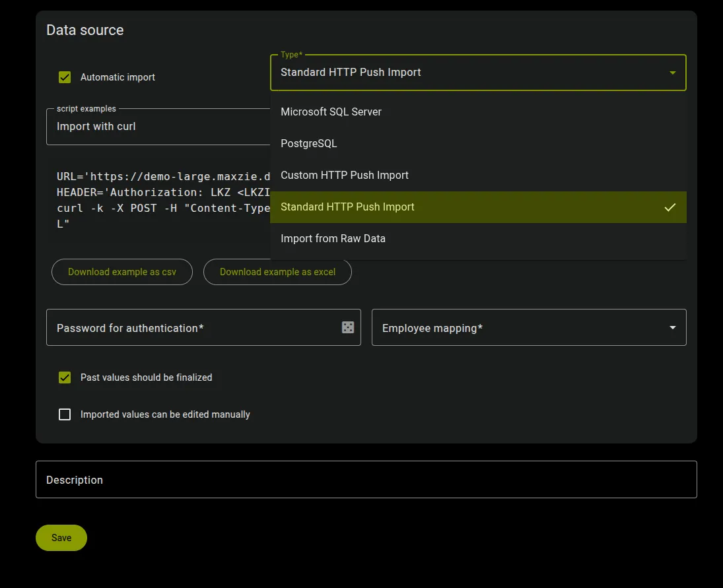The width and height of the screenshot is (723, 588).
Task: Open the Employee mapping combo box
Action: (x=528, y=327)
